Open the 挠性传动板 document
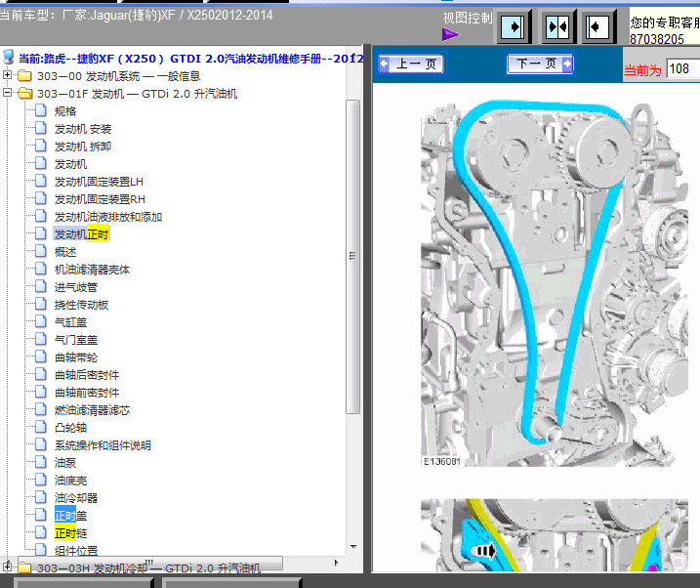 point(81,305)
